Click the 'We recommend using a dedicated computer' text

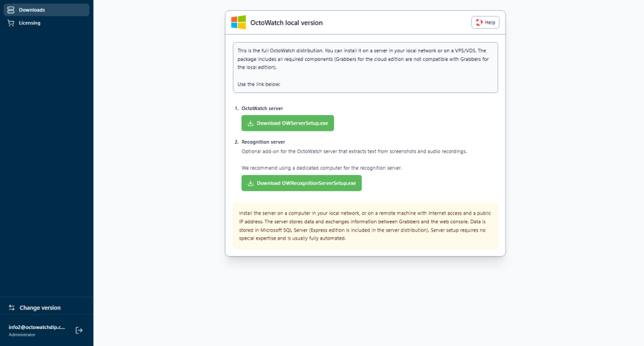(321, 168)
